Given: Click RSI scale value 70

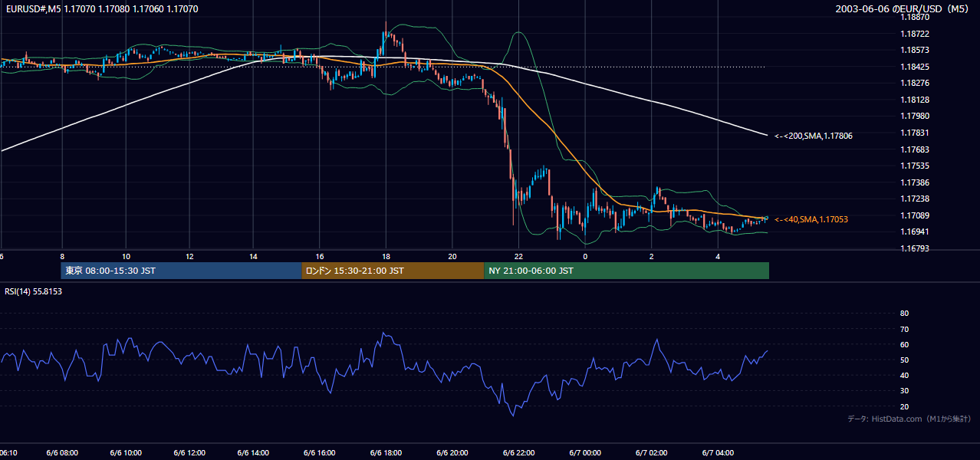Looking at the screenshot, I should pyautogui.click(x=905, y=329).
